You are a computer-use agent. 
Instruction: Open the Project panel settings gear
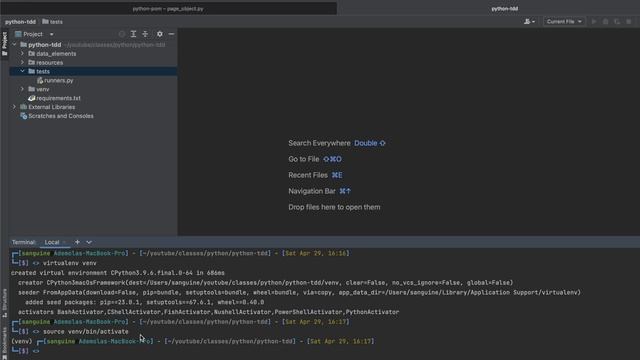click(160, 34)
